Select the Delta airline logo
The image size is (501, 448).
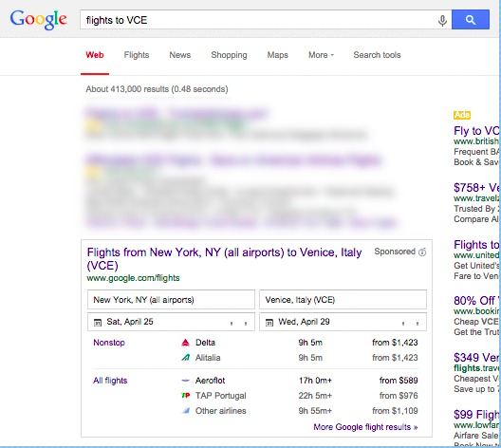(x=186, y=343)
